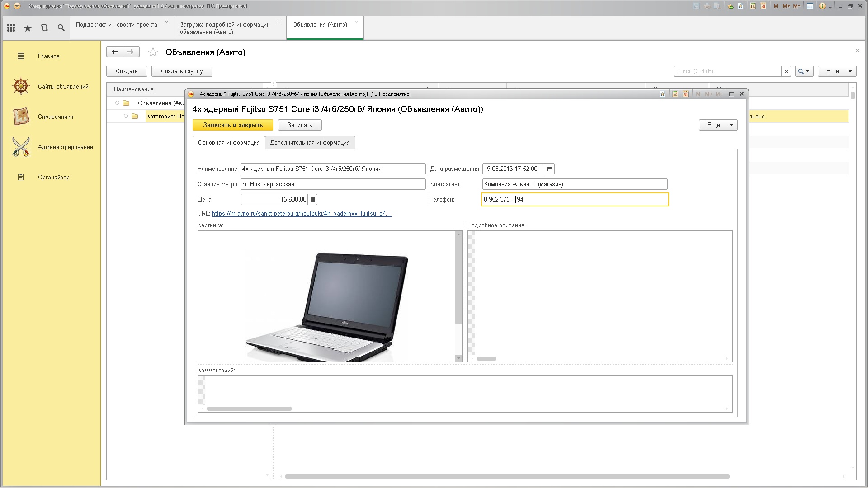Click the laptop image thumbnail
This screenshot has width=868, height=488.
coord(327,307)
